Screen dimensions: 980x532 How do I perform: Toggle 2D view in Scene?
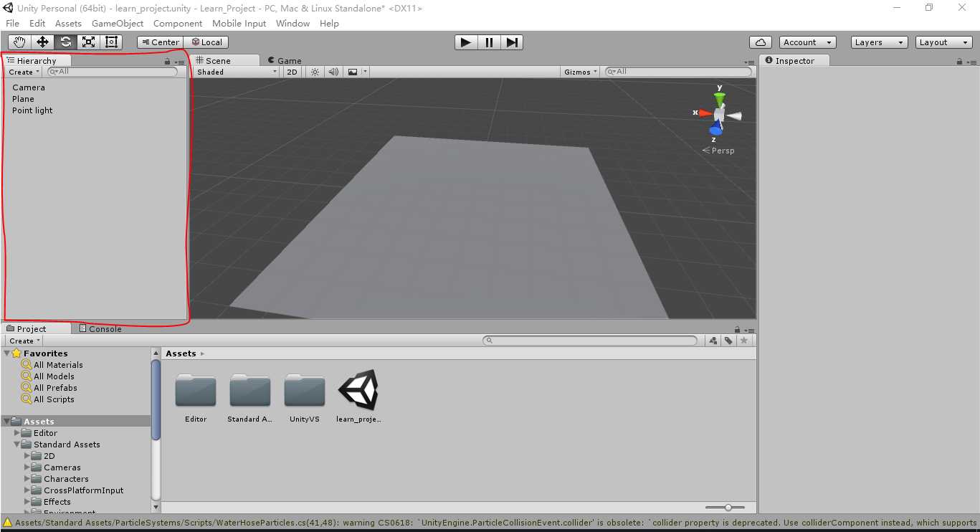292,72
